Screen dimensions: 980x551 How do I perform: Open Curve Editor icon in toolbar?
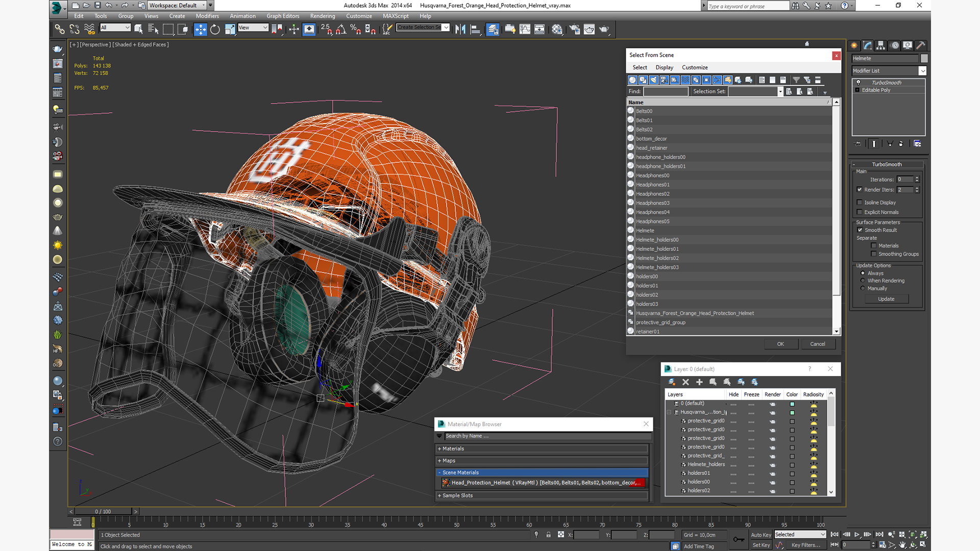coord(525,30)
